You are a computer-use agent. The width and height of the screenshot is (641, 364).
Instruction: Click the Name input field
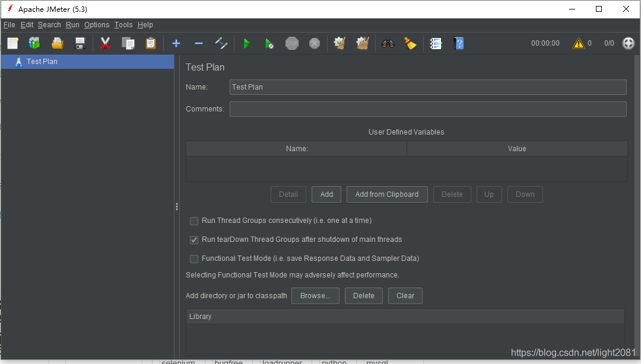pyautogui.click(x=427, y=87)
